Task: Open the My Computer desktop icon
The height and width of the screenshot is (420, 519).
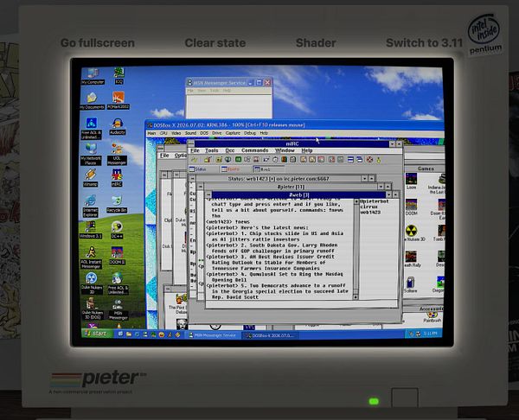Action: (x=93, y=76)
